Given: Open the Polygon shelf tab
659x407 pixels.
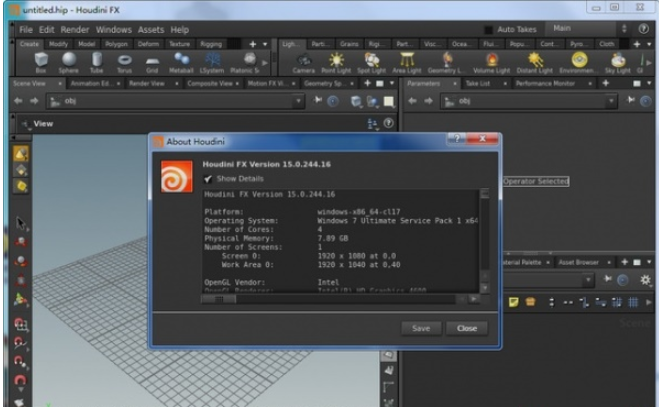Looking at the screenshot, I should tap(116, 44).
